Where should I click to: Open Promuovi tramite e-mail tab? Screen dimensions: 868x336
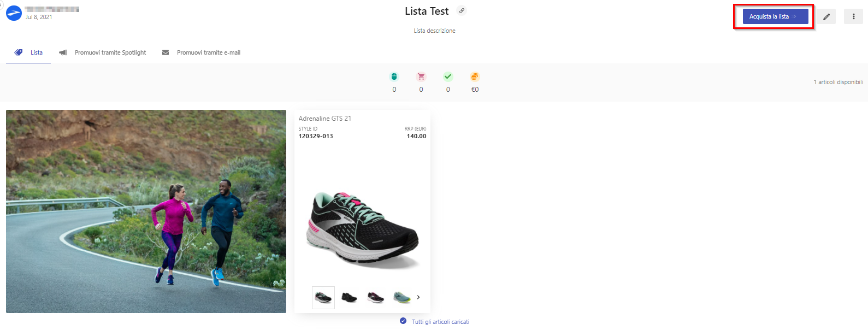[201, 52]
